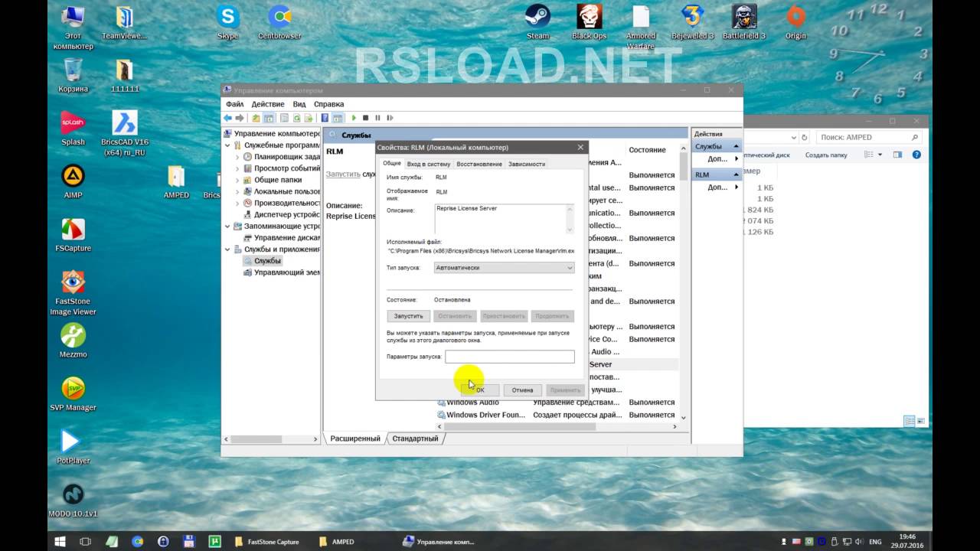
Task: Open the BricsCAD V16 desktop icon
Action: pyautogui.click(x=125, y=132)
